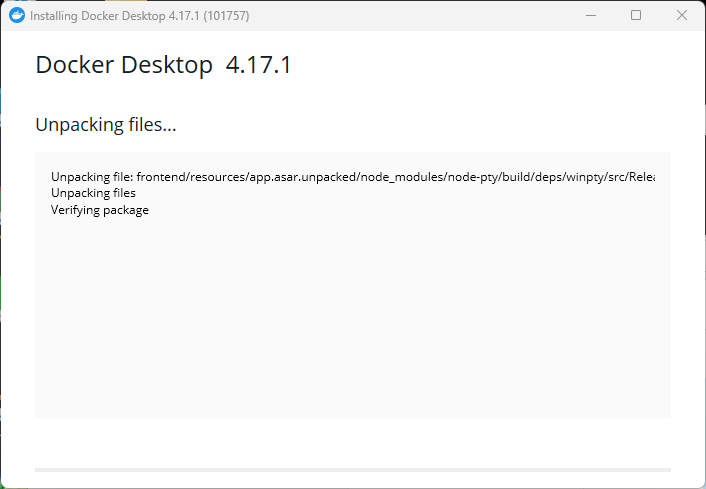
Task: Maximize the Docker installer window
Action: tap(636, 15)
